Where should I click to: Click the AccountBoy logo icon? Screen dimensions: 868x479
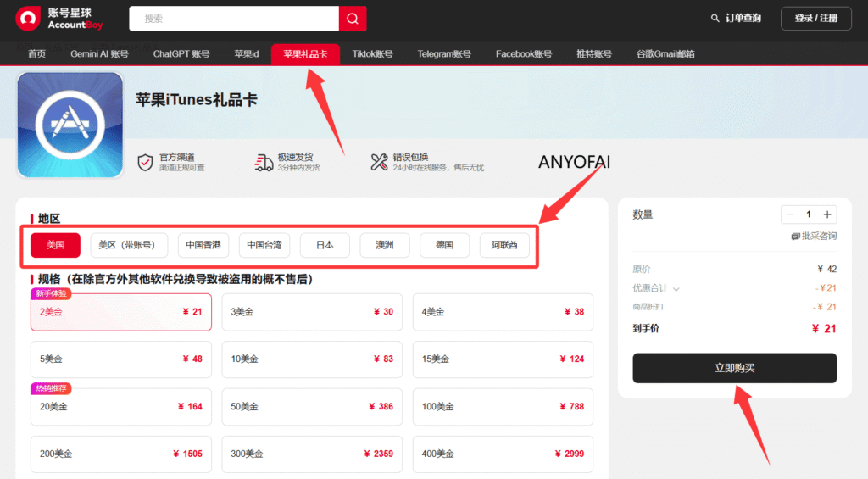pos(28,19)
